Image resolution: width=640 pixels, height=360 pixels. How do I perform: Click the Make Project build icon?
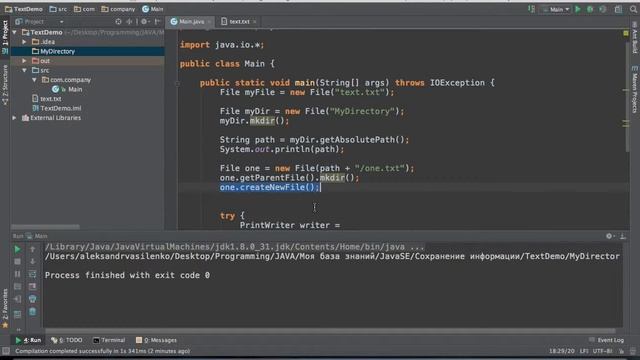(x=531, y=9)
